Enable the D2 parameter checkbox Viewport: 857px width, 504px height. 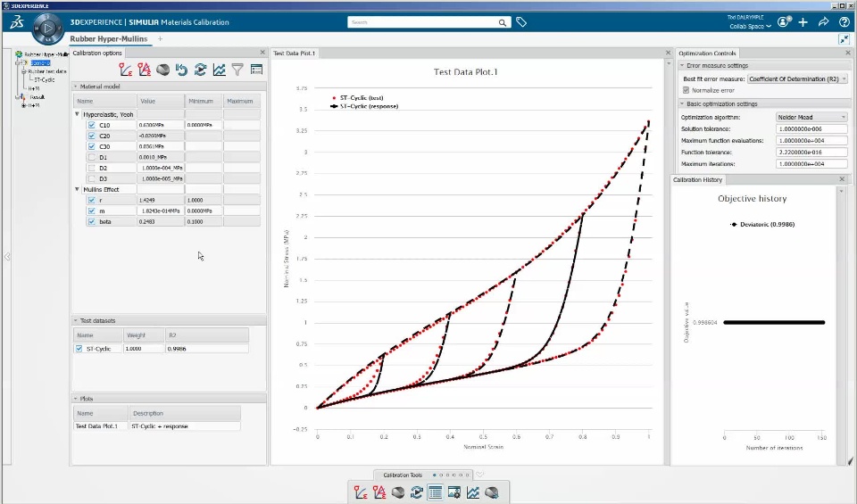point(91,169)
